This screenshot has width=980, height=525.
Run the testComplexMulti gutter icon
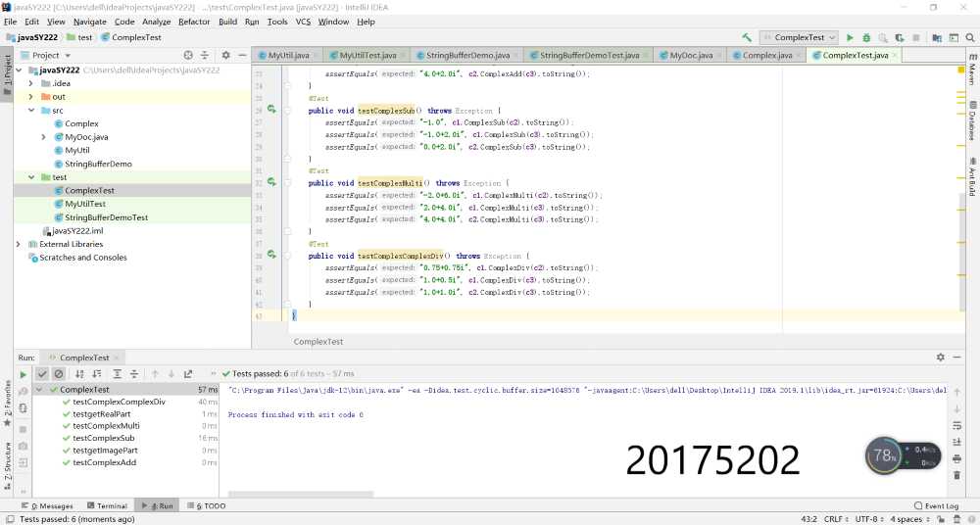271,182
